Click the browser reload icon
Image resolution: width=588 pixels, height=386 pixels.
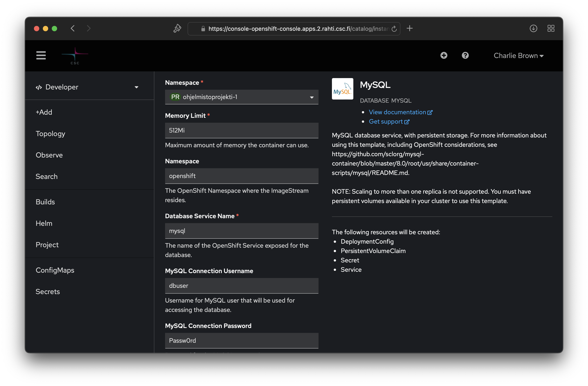coord(394,29)
